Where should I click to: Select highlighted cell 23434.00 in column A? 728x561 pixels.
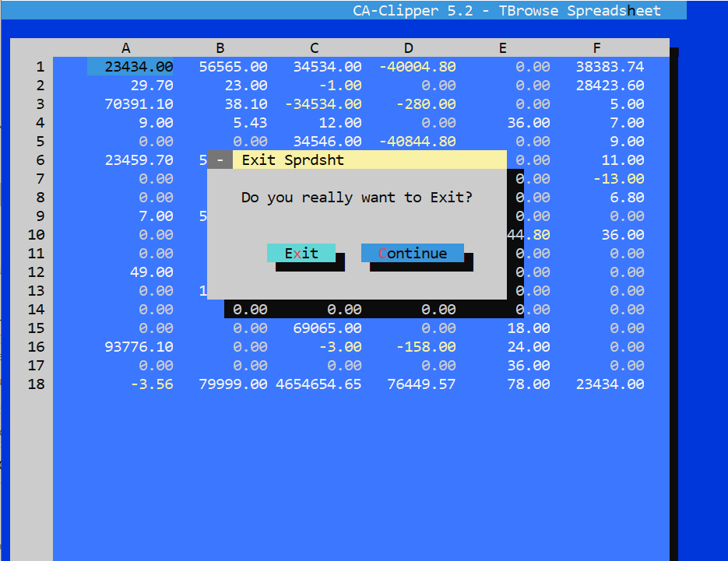130,67
